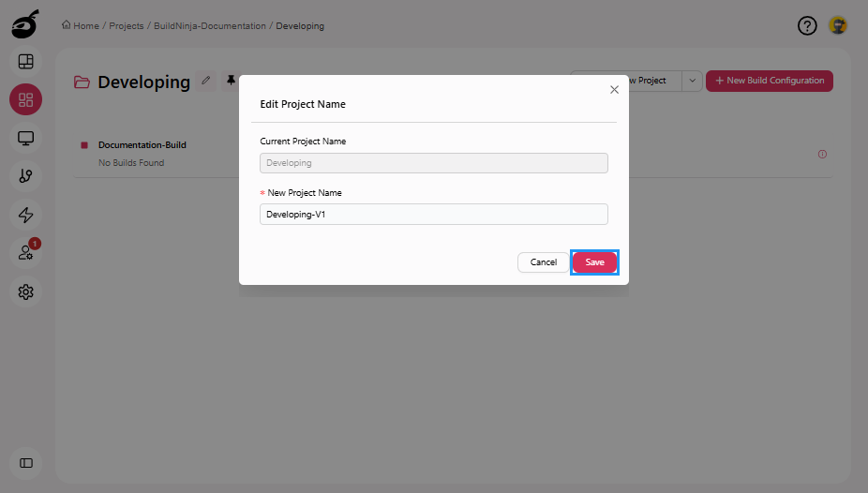
Task: Open the user avatar profile menu
Action: coord(838,25)
